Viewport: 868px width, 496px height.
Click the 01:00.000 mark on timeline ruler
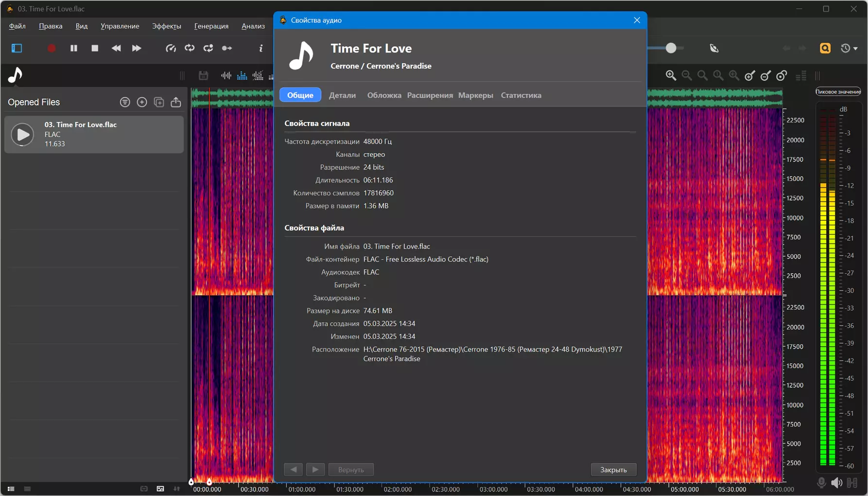point(302,489)
